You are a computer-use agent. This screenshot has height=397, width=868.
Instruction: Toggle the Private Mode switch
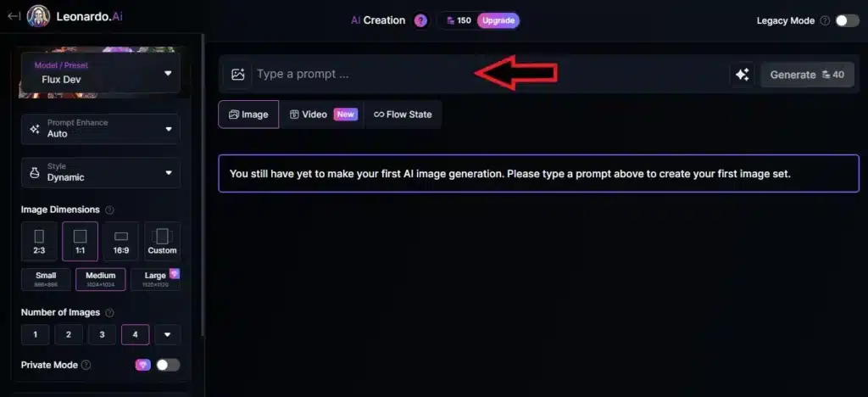pyautogui.click(x=168, y=365)
